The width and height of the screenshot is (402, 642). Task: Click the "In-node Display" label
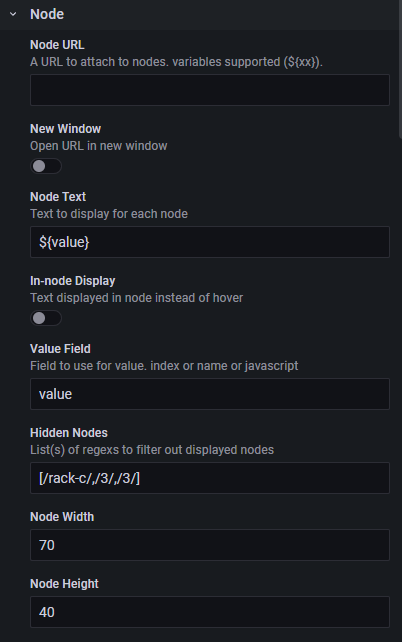click(73, 281)
